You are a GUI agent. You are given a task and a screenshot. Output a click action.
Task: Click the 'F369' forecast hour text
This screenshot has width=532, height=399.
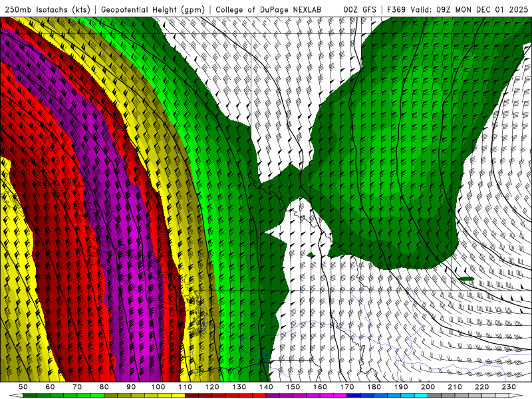point(396,9)
